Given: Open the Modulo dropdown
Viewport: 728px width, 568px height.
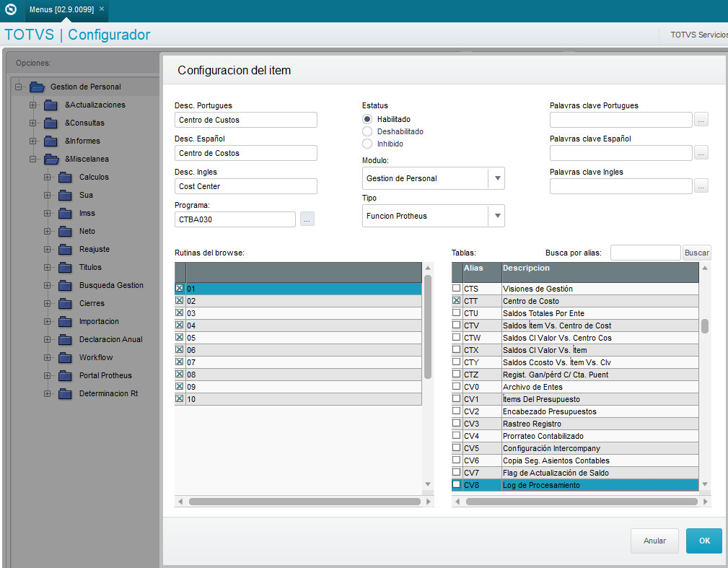Looking at the screenshot, I should (497, 178).
